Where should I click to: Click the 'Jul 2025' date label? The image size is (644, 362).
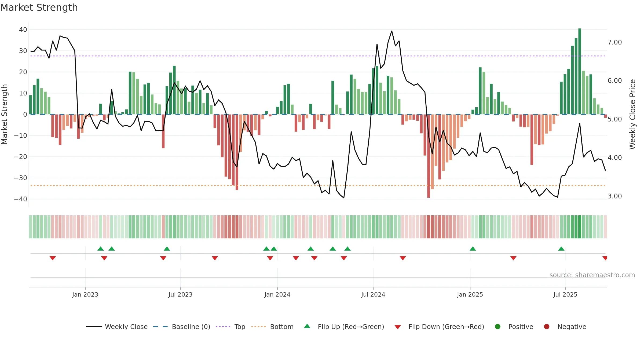(565, 294)
